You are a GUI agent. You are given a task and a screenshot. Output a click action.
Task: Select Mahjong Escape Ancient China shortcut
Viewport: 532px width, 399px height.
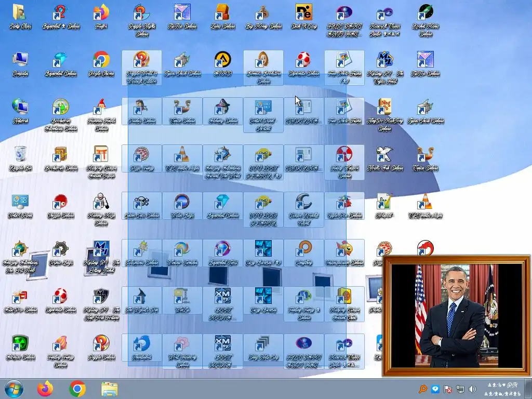344,304
